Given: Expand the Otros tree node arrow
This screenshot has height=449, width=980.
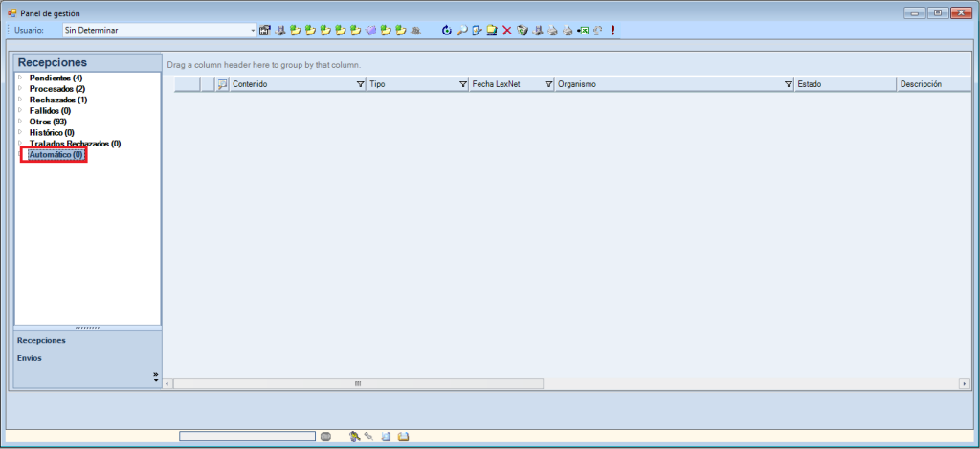Looking at the screenshot, I should [x=20, y=122].
